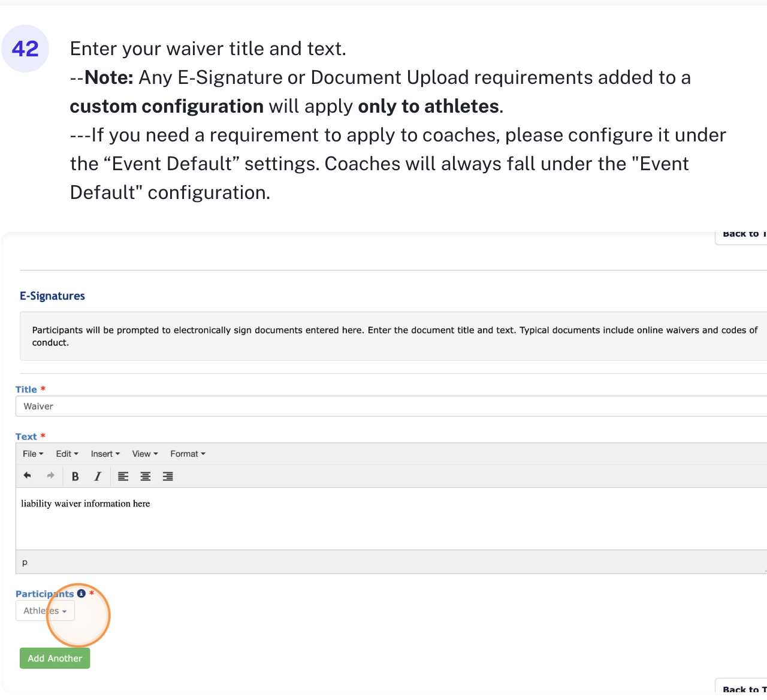767x700 pixels.
Task: Toggle italic formatting in text editor
Action: coord(98,476)
